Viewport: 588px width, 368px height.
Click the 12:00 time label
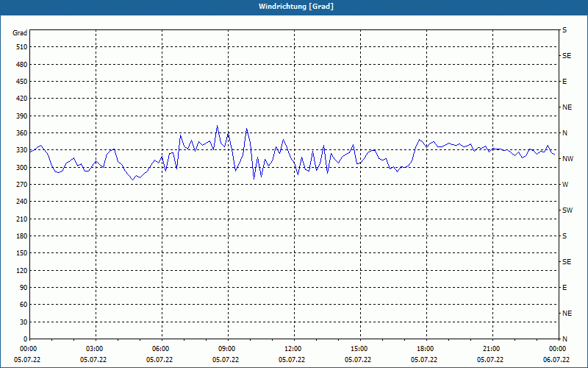[293, 349]
